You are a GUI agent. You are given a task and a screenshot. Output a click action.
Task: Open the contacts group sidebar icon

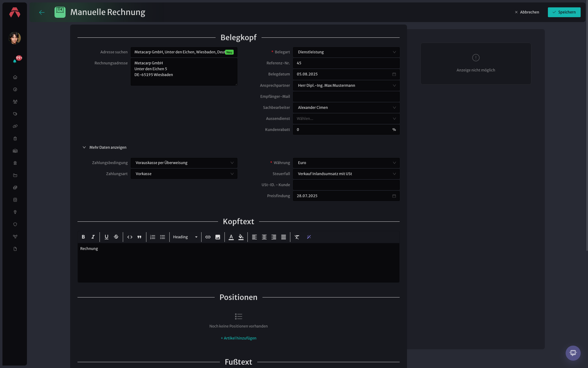click(x=15, y=102)
